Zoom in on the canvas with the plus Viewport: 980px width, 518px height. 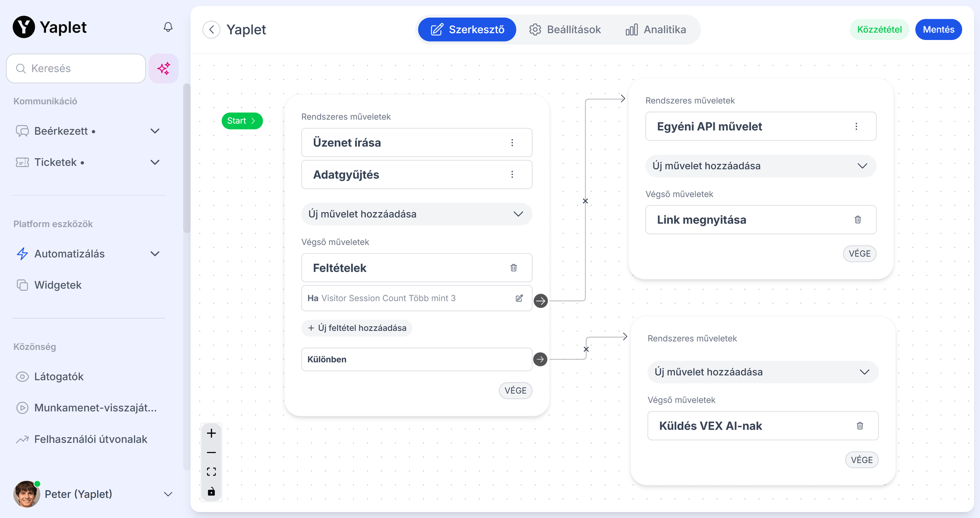(211, 433)
